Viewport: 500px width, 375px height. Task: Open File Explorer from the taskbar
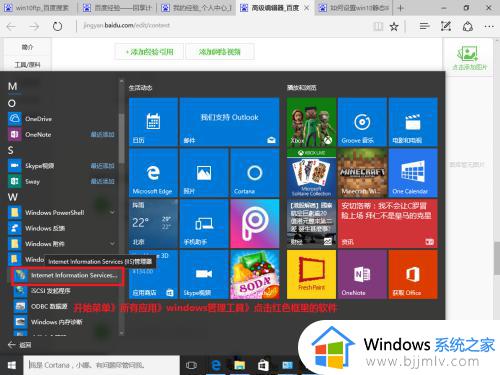tap(240, 365)
